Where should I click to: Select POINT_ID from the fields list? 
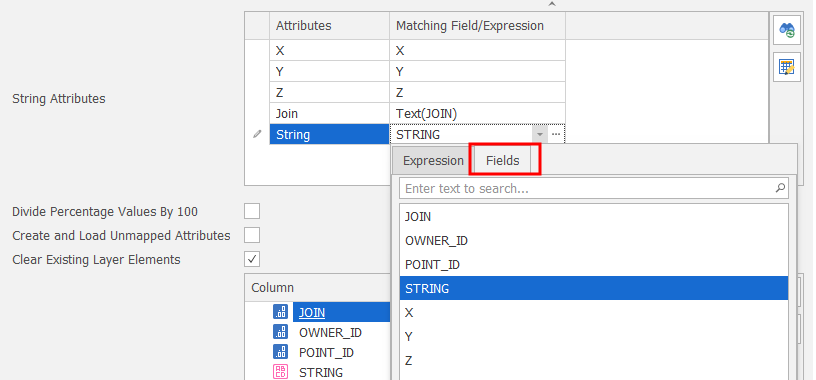point(594,264)
